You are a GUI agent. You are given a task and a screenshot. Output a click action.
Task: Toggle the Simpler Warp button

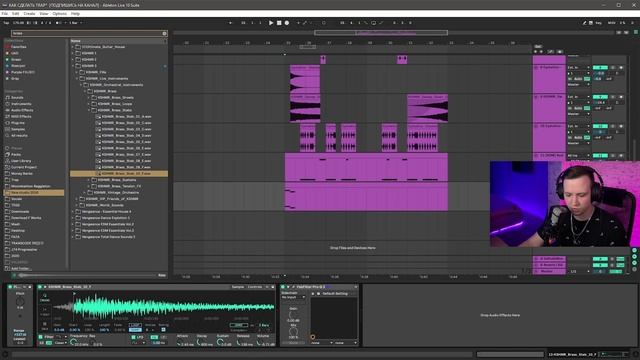tap(239, 325)
